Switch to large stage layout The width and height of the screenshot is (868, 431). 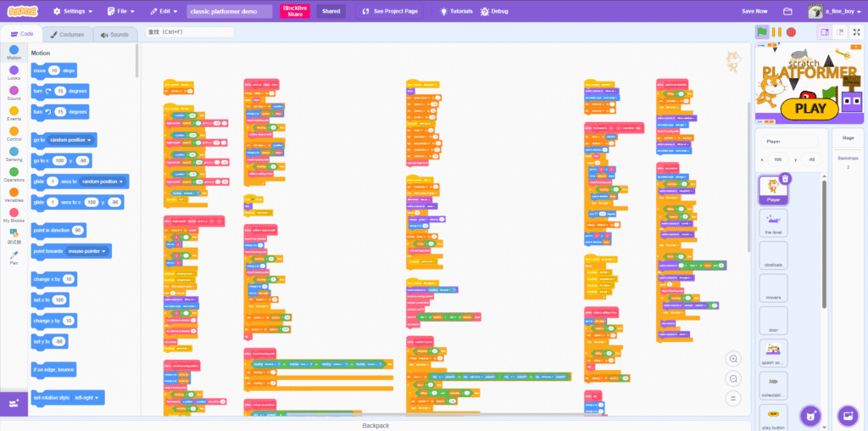pyautogui.click(x=839, y=31)
